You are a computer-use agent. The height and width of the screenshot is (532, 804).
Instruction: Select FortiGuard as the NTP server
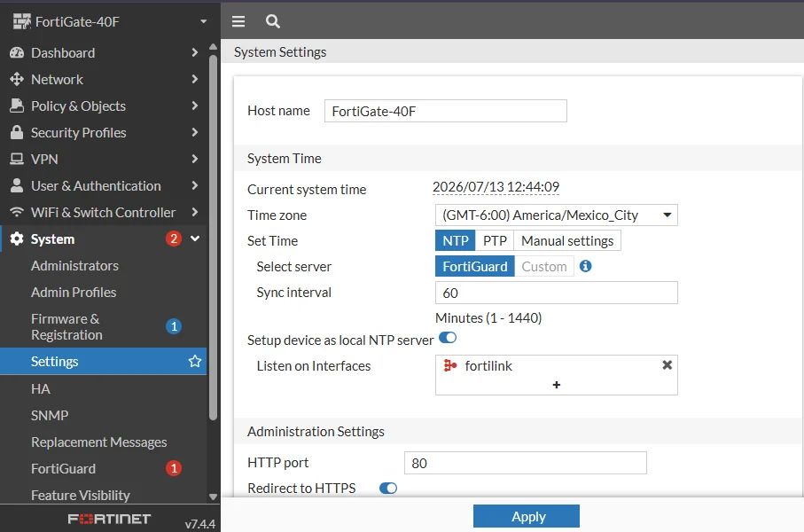[x=475, y=266]
